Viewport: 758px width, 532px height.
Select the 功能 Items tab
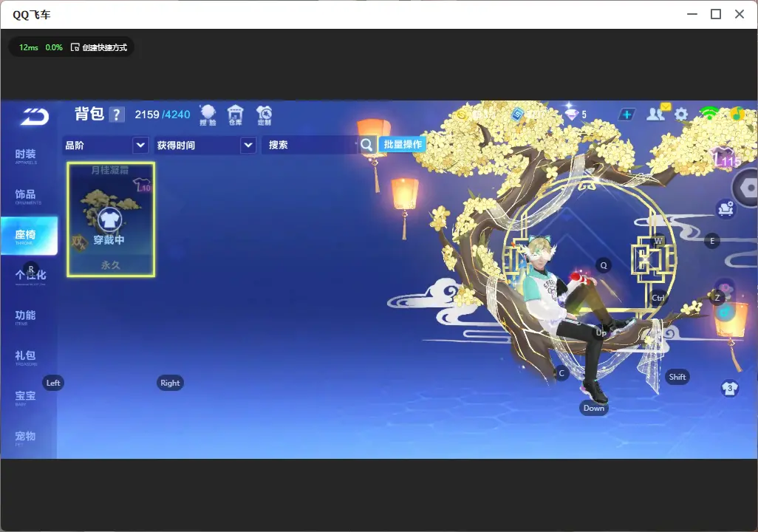[26, 317]
